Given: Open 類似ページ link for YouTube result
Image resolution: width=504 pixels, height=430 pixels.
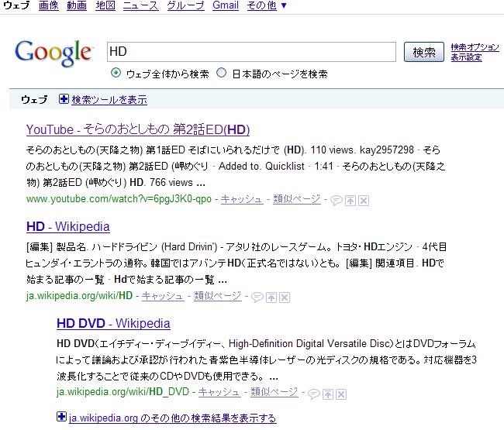Looking at the screenshot, I should 297,199.
